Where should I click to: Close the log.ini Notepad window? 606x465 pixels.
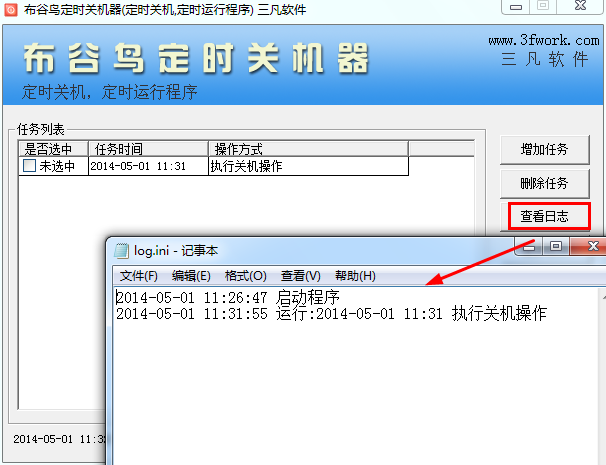coord(590,246)
